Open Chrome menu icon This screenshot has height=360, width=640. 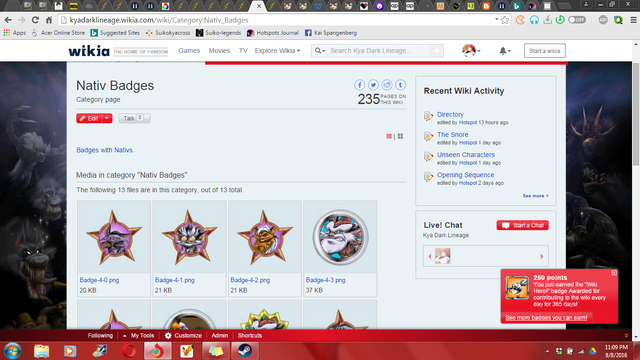point(633,20)
